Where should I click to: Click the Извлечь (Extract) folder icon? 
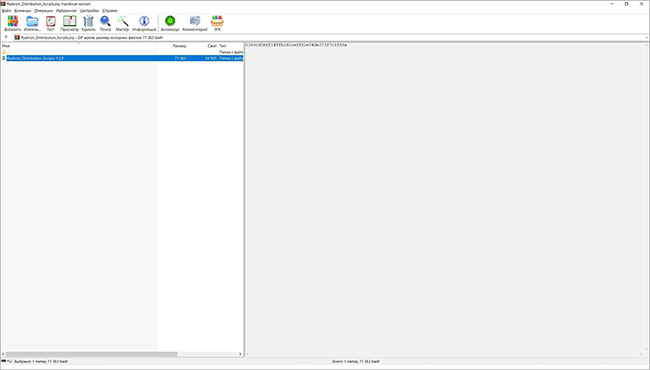click(32, 23)
